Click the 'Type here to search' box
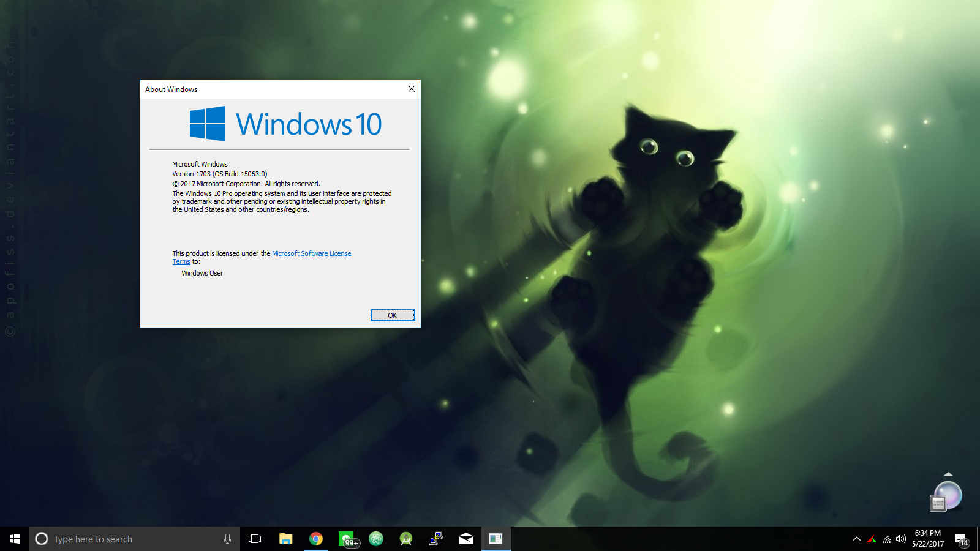Image resolution: width=980 pixels, height=551 pixels. [135, 539]
